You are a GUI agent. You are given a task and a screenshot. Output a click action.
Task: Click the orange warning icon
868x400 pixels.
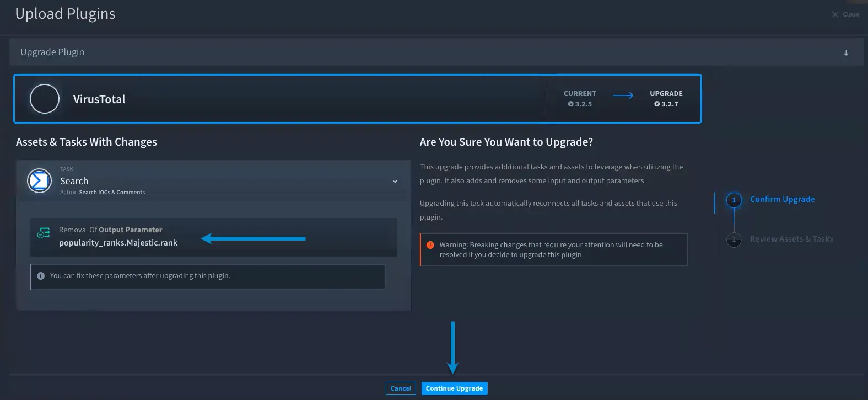click(430, 245)
